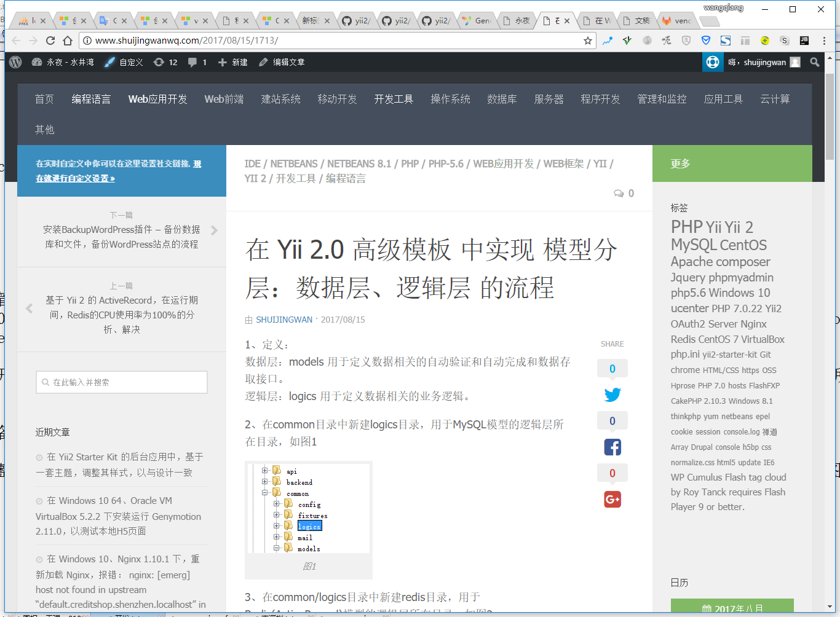This screenshot has height=617, width=840.
Task: Open the SHUJINGWAN author link
Action: pyautogui.click(x=283, y=320)
